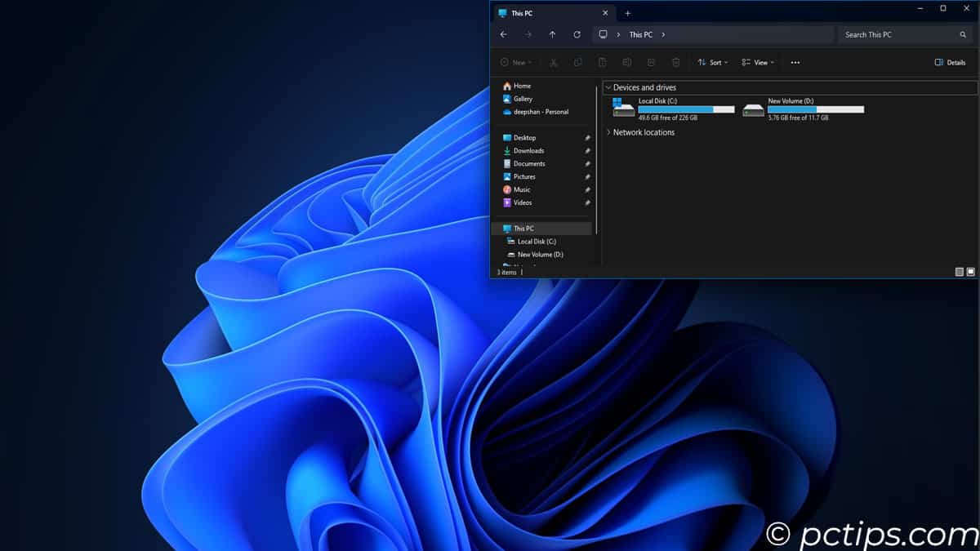This screenshot has width=980, height=551.
Task: Open the See more ellipsis menu
Action: click(x=795, y=62)
